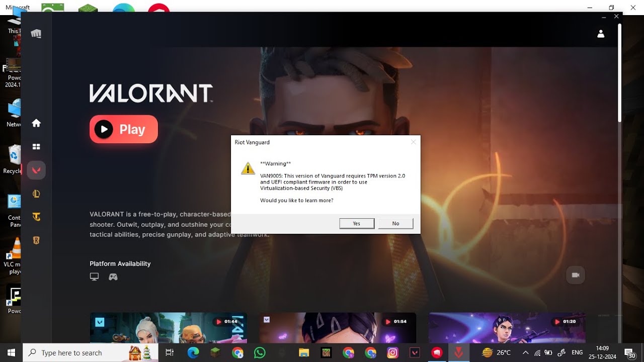Click the battery tray icon
Screen dimensions: 644x362
click(548, 352)
